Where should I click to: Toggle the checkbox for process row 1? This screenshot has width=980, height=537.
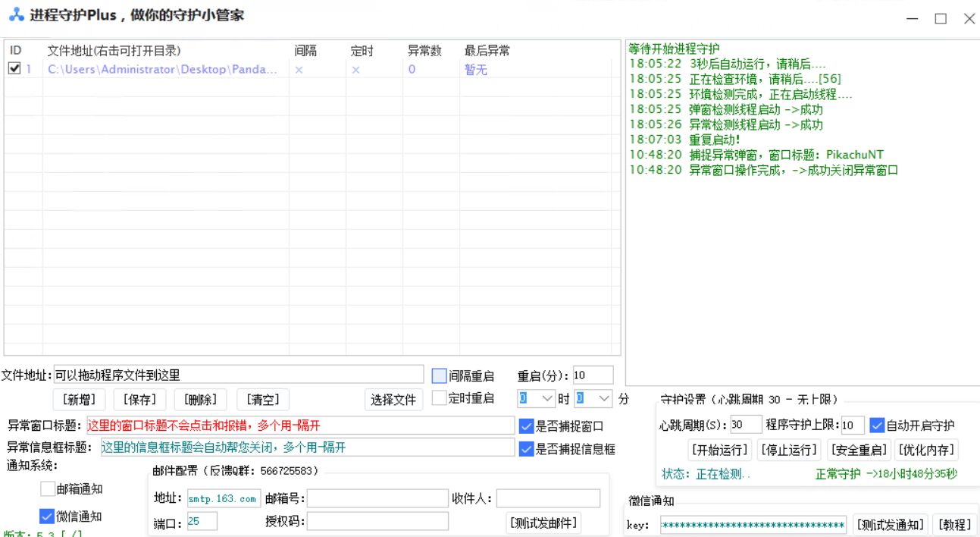click(14, 69)
